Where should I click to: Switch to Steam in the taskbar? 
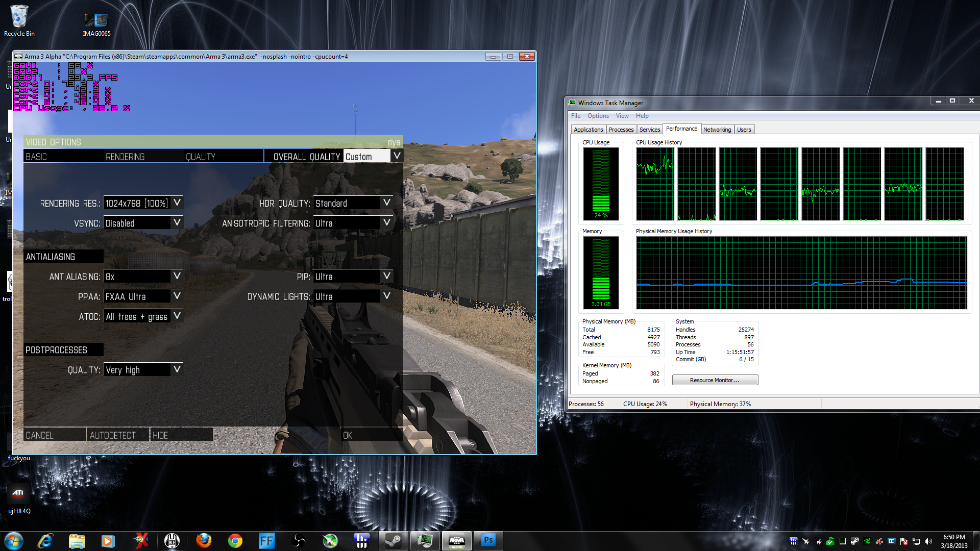click(x=394, y=541)
